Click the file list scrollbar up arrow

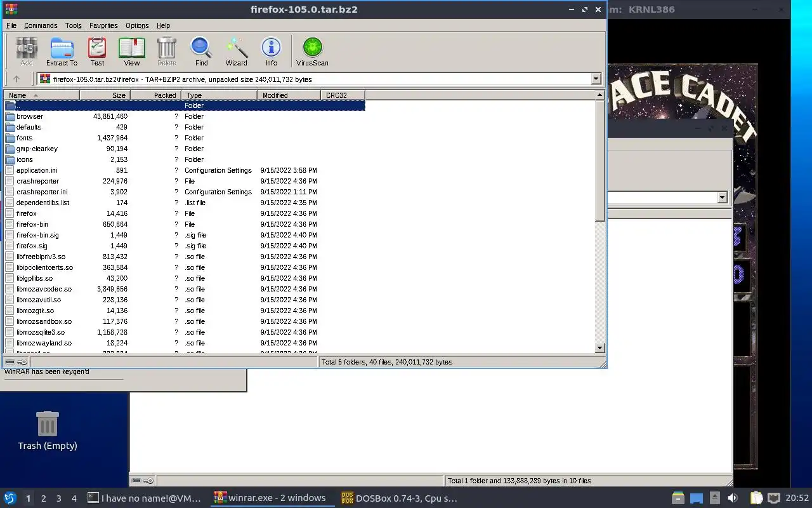click(x=600, y=95)
